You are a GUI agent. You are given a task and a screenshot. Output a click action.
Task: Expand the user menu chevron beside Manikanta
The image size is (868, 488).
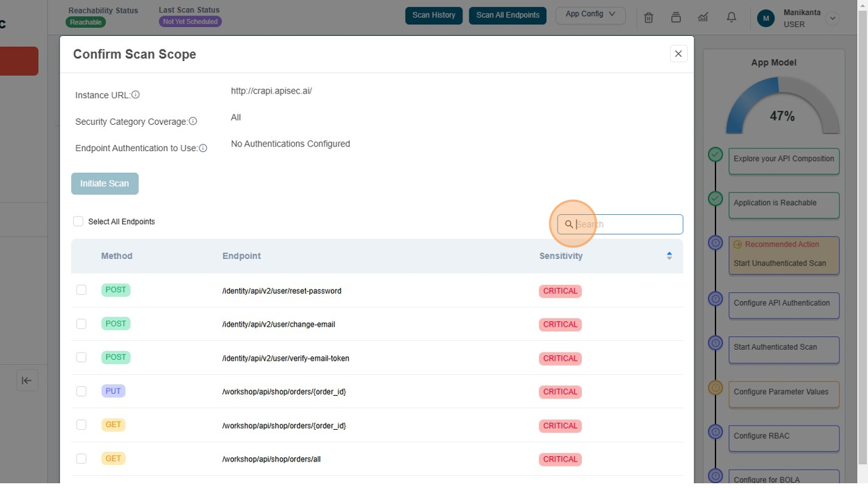click(833, 18)
